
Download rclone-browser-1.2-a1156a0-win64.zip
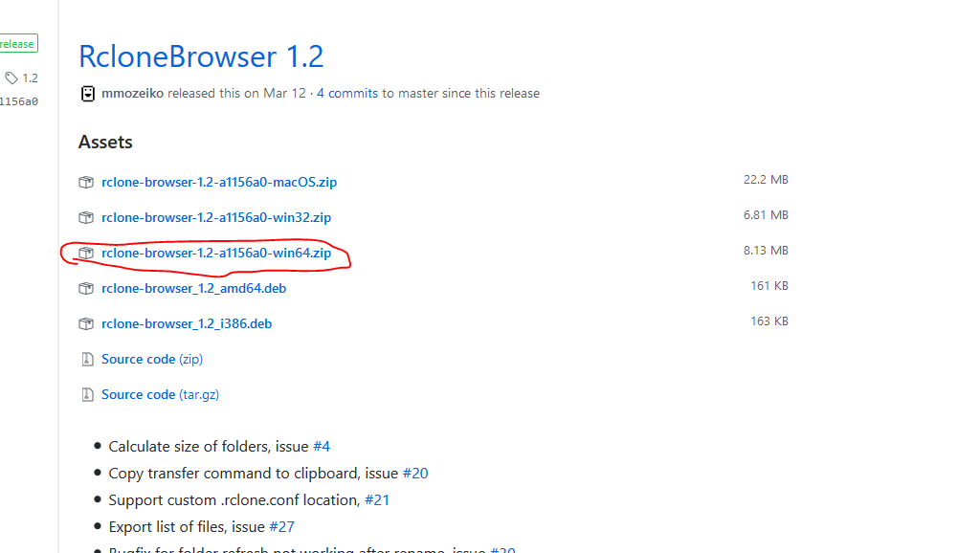tap(216, 254)
